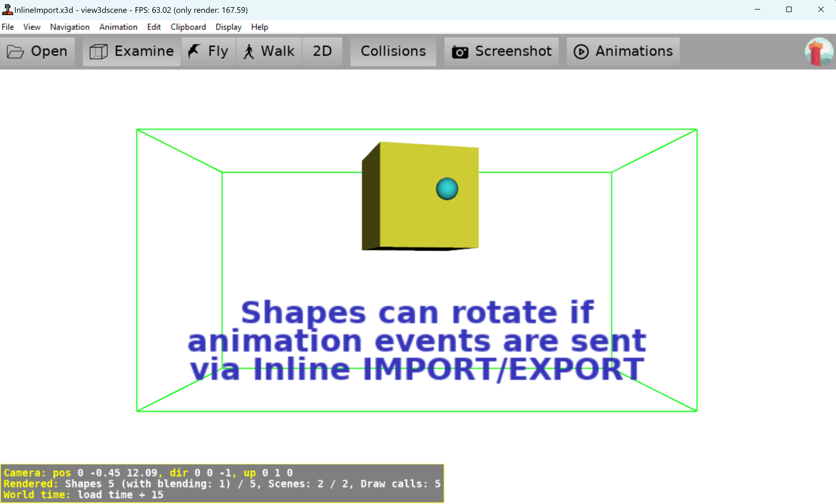Screen dimensions: 836x504
Task: Open the Help menu
Action: [259, 27]
